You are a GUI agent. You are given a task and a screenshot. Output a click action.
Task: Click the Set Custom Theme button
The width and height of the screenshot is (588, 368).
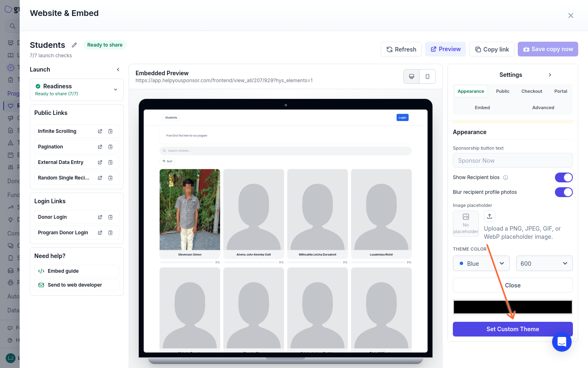[513, 329]
